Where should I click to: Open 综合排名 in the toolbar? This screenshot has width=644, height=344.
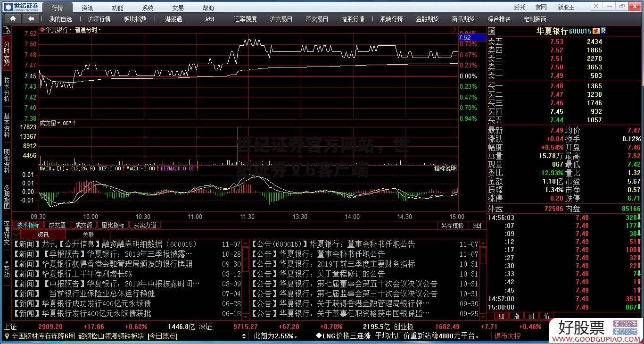[x=499, y=19]
